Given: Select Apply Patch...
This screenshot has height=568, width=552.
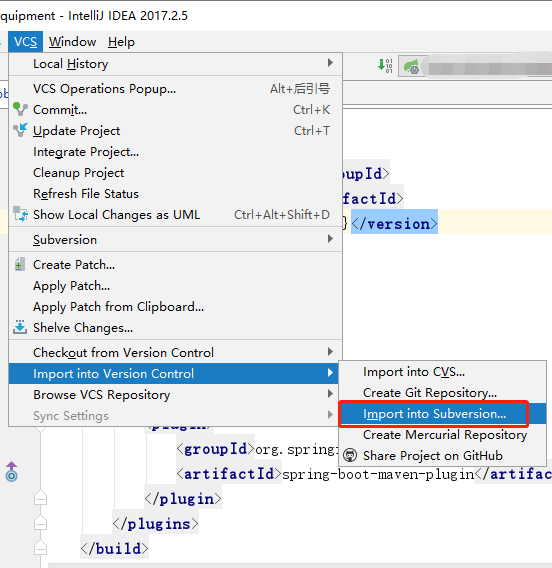Looking at the screenshot, I should point(176,286).
